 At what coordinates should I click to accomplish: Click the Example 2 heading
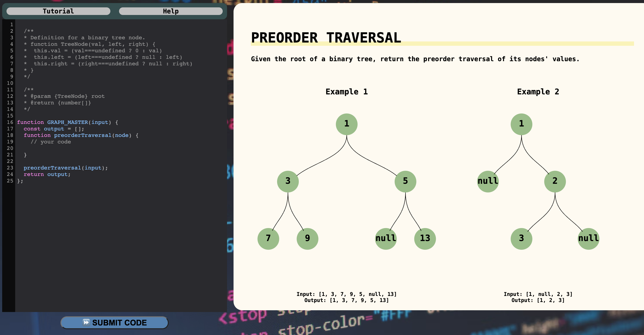point(538,92)
